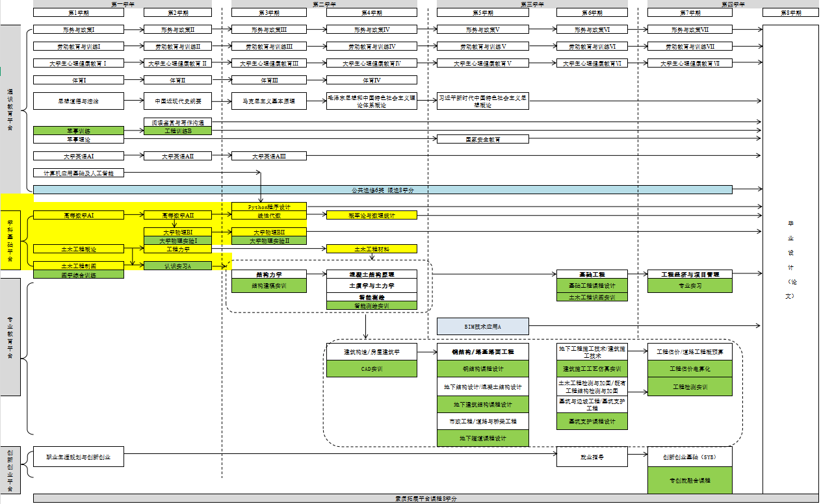Select the 中国近现代史纲要 course box
Screen dimensions: 821x504
(x=177, y=101)
